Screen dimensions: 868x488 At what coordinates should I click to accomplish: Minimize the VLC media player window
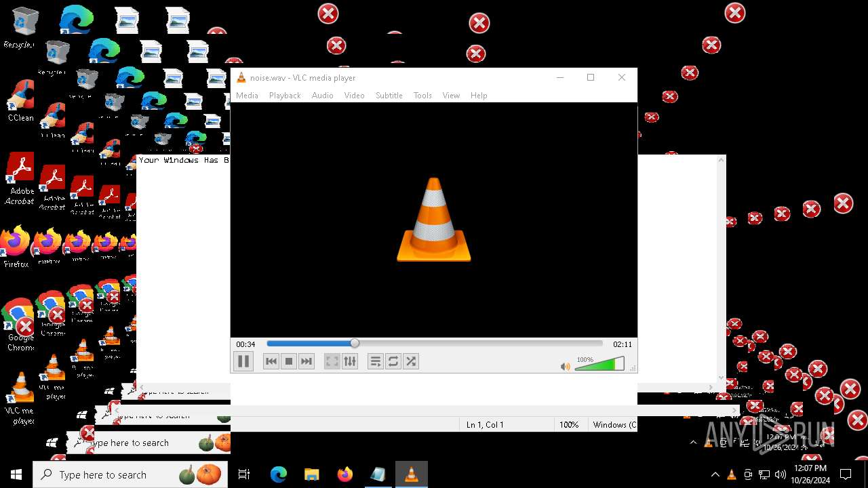click(x=560, y=77)
